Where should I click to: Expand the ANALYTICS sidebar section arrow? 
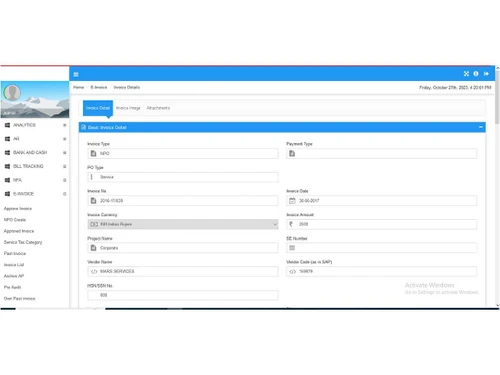tap(65, 125)
